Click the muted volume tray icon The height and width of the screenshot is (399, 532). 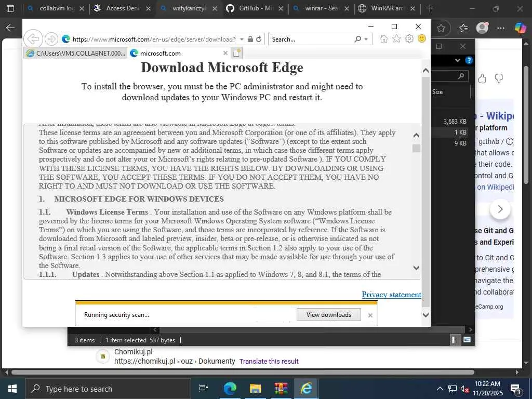pos(464,389)
